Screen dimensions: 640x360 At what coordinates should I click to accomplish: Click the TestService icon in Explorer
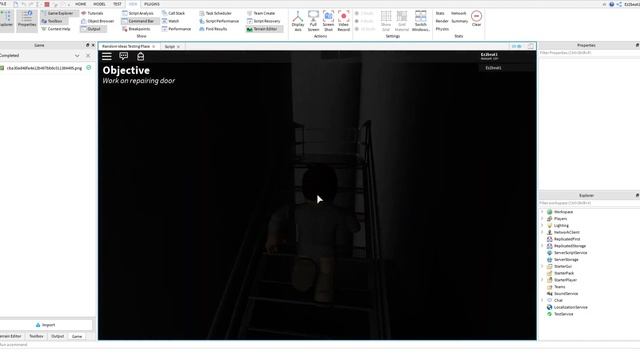click(x=549, y=314)
